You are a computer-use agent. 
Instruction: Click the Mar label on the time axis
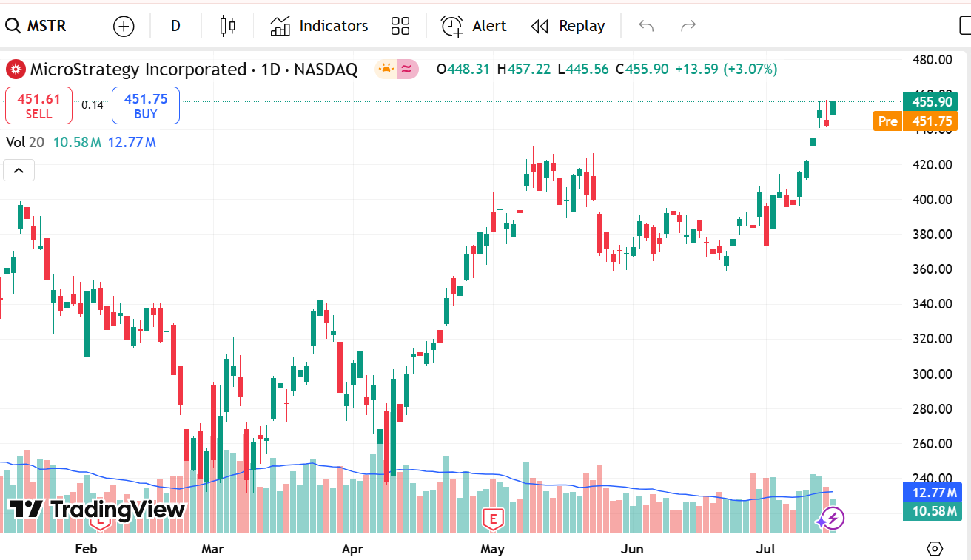coord(212,549)
